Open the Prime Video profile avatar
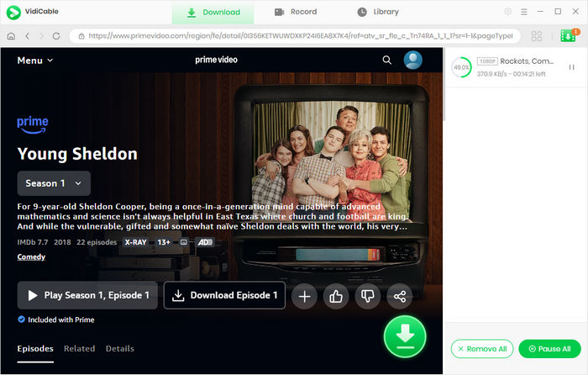The height and width of the screenshot is (375, 588). pyautogui.click(x=413, y=60)
